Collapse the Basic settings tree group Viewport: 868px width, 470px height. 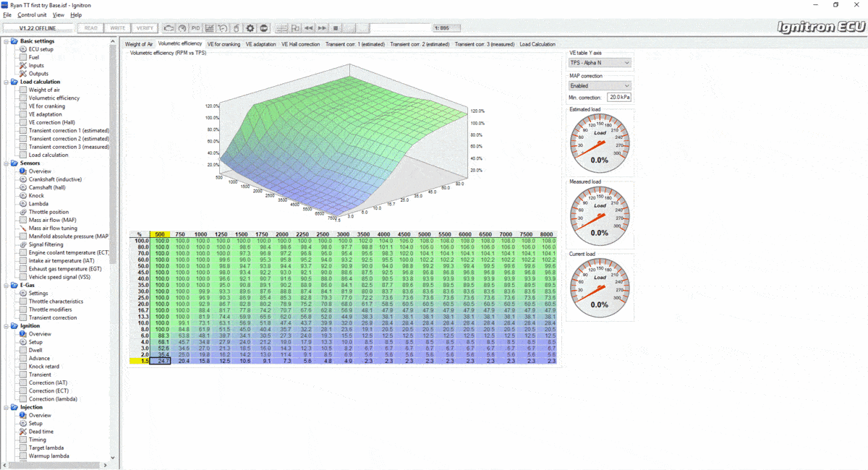pos(6,41)
